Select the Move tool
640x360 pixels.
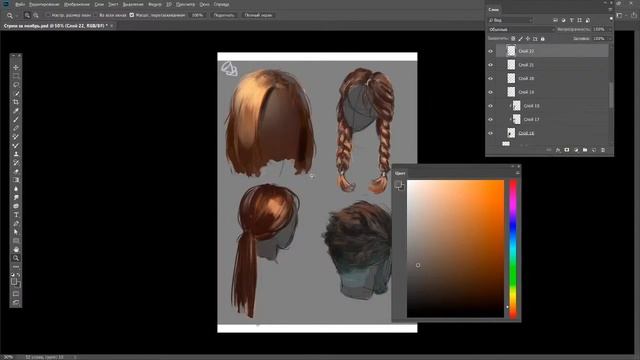coord(16,67)
